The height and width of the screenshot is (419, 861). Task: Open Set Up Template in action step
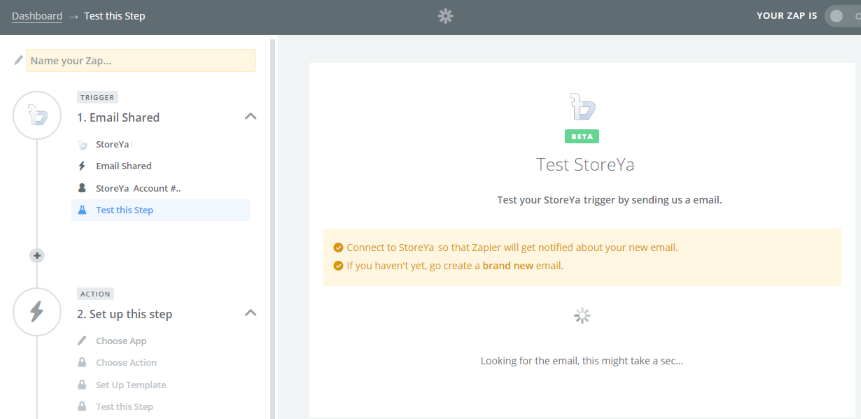(131, 385)
